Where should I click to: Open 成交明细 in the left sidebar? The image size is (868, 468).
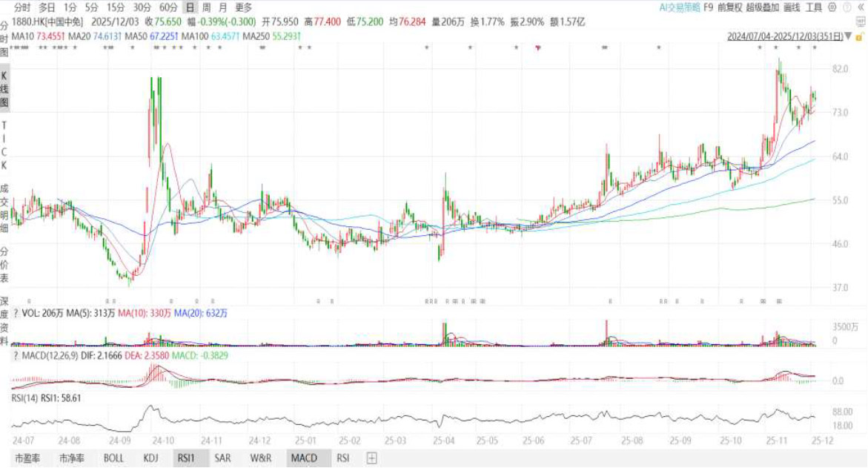coord(4,205)
